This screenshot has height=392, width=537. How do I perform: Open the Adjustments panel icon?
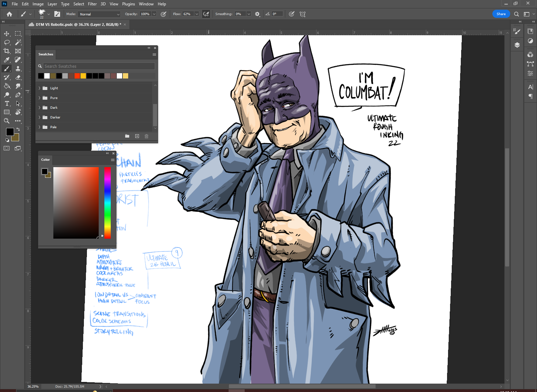pos(530,41)
